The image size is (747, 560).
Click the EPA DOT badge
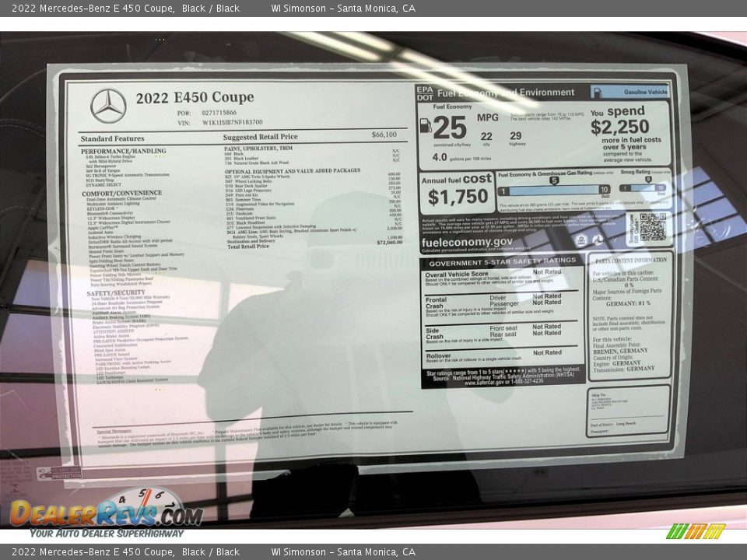(x=425, y=93)
